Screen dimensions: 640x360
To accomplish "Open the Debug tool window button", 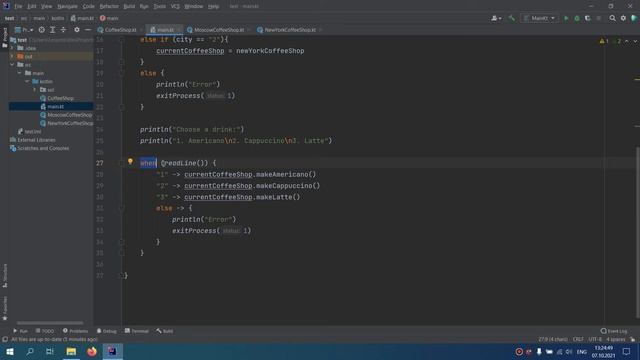I will pos(107,331).
